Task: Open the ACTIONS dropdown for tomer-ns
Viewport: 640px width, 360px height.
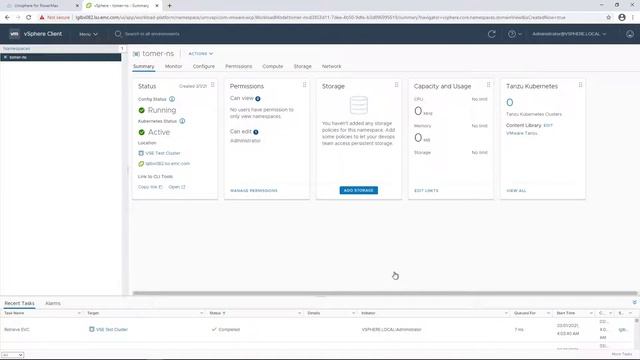Action: click(200, 53)
